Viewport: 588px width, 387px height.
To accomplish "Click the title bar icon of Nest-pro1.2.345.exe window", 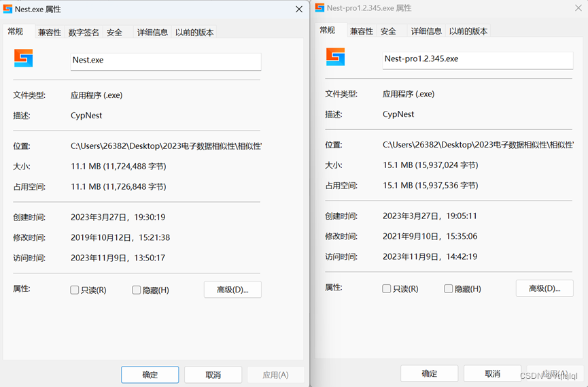I will (x=319, y=8).
